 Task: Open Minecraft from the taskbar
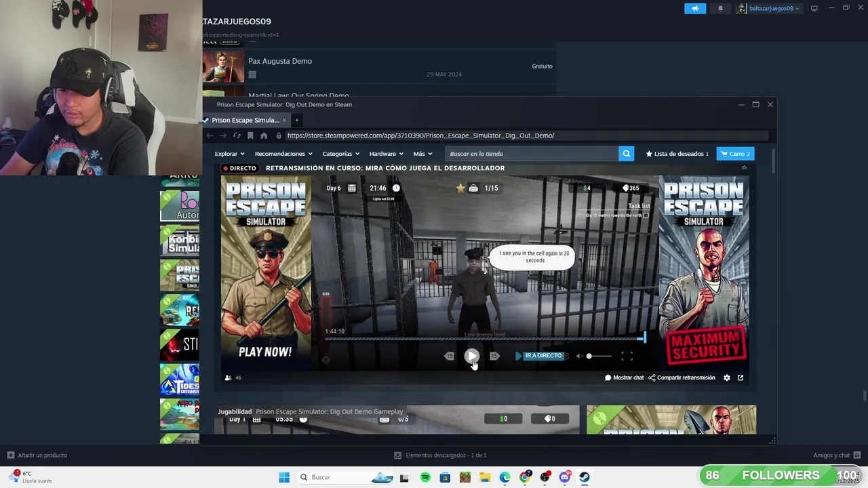click(465, 477)
